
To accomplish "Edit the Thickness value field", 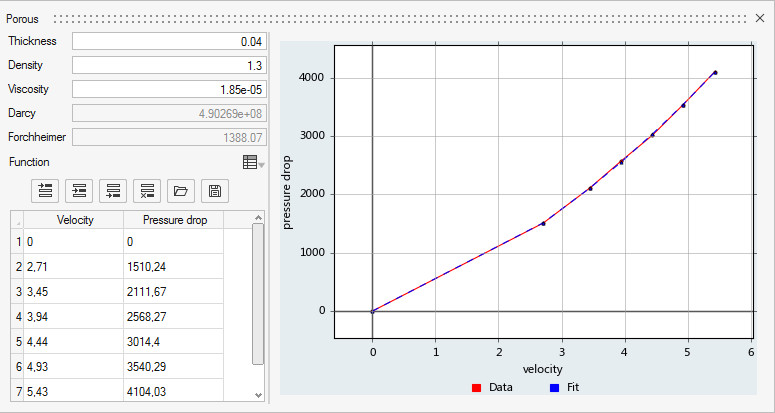I will [170, 41].
